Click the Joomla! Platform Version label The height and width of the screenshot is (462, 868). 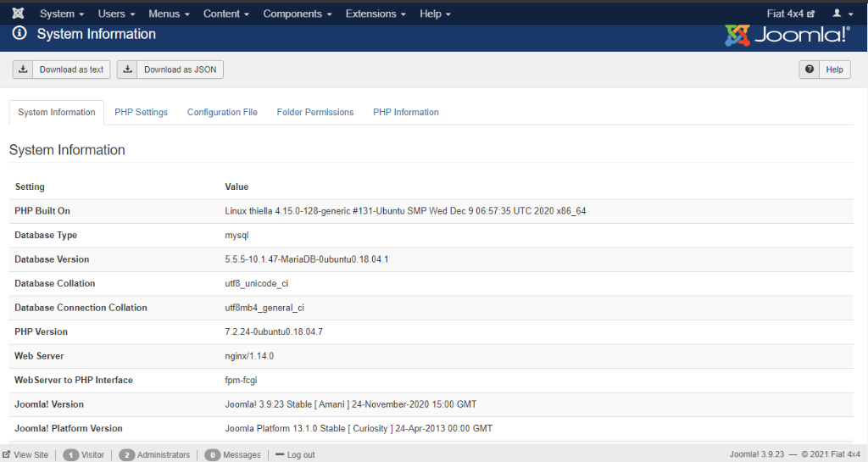[69, 428]
